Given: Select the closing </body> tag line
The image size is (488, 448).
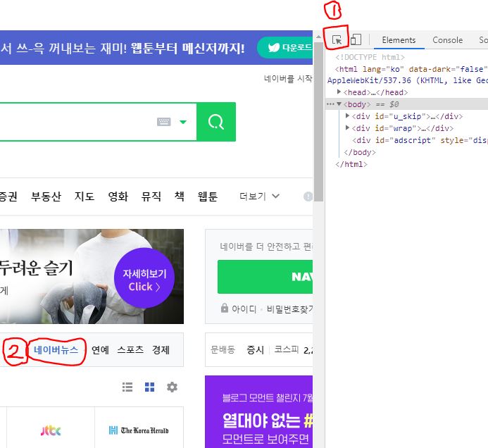Looking at the screenshot, I should pos(360,152).
